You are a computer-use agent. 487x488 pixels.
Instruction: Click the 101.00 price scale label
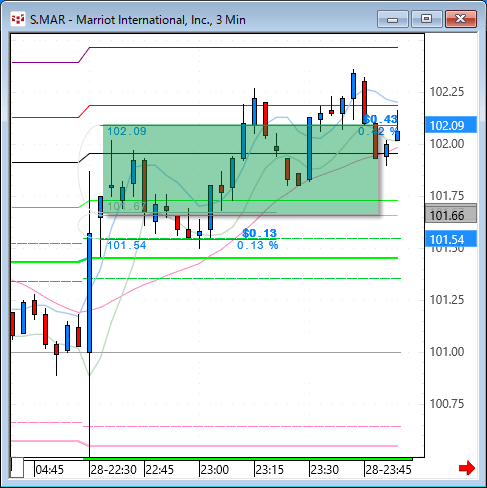click(447, 352)
